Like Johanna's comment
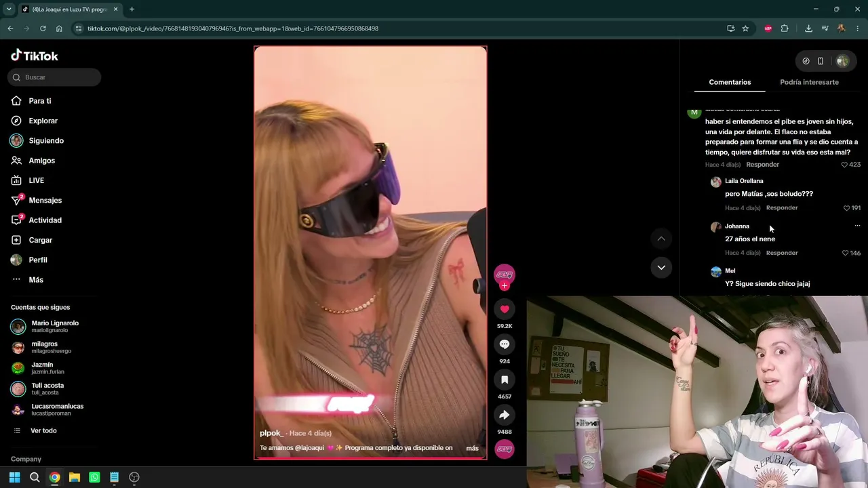This screenshot has height=488, width=868. click(x=846, y=253)
